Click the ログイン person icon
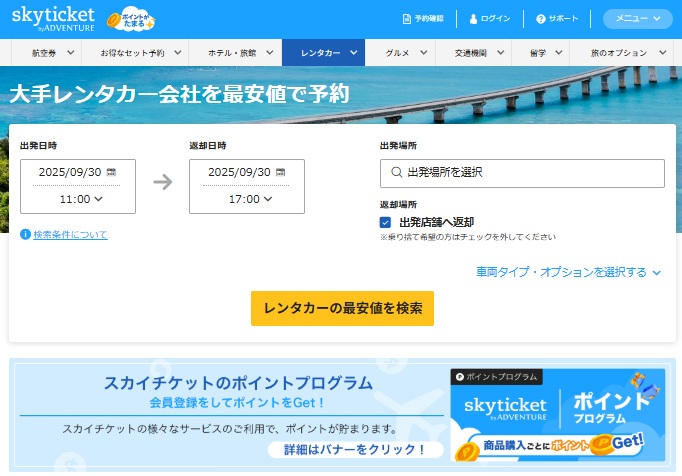The height and width of the screenshot is (476, 682). [x=473, y=19]
